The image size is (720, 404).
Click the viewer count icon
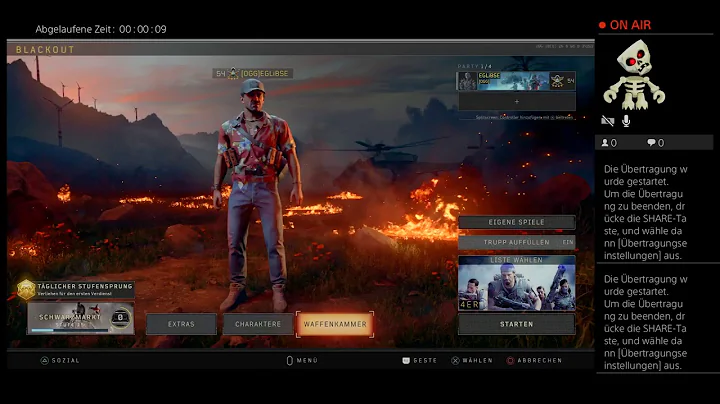point(605,143)
